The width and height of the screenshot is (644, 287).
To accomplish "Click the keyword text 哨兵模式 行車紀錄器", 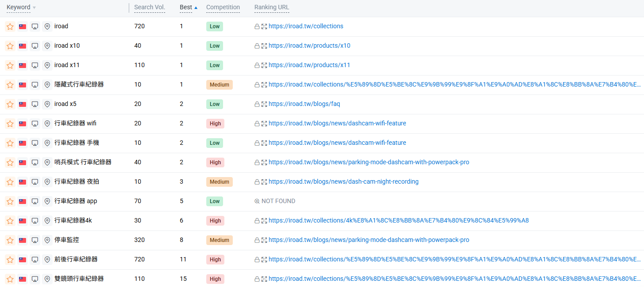I will click(83, 162).
